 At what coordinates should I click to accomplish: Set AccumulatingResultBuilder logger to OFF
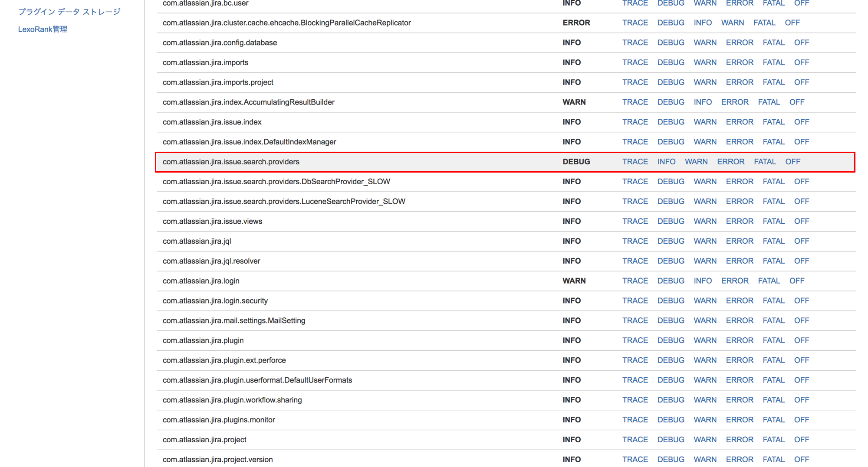click(797, 102)
